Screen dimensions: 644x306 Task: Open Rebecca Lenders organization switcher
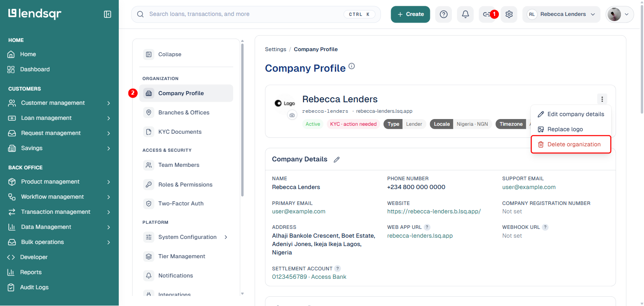[561, 14]
